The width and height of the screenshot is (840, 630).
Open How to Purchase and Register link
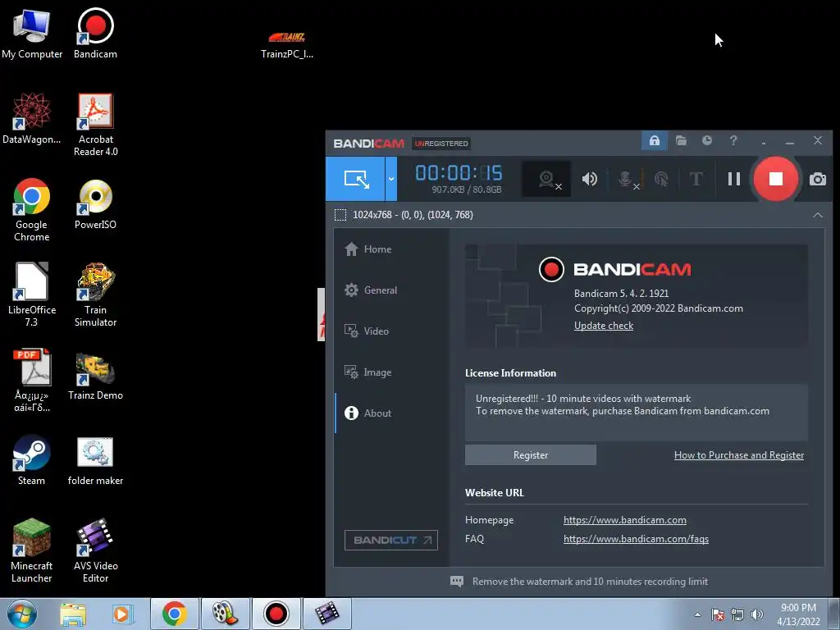(x=739, y=454)
